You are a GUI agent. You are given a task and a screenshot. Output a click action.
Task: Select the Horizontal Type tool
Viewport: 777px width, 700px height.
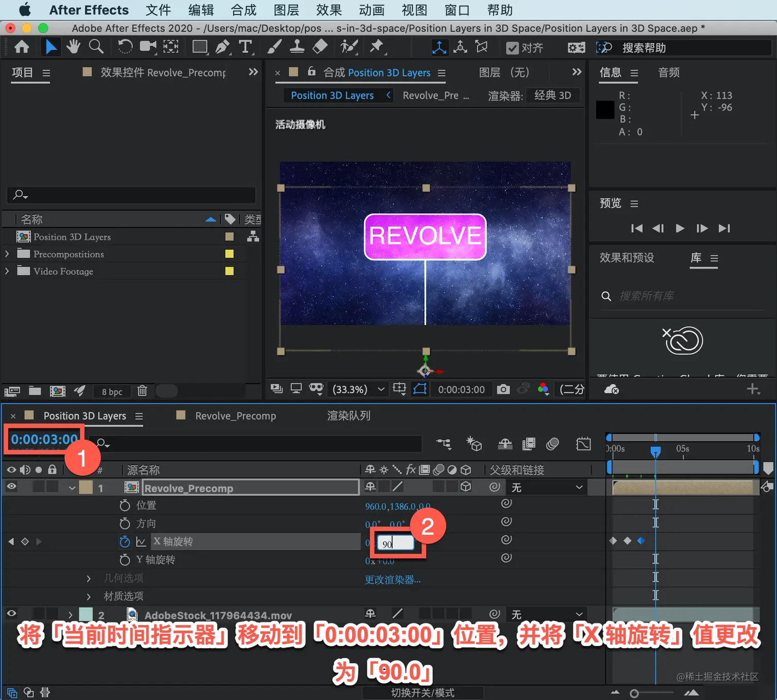click(x=246, y=47)
